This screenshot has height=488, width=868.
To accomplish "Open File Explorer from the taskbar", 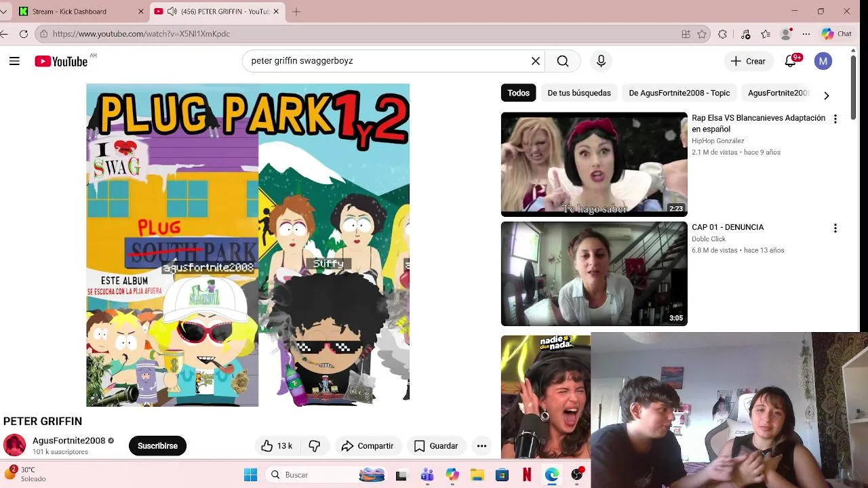I will pos(477,474).
